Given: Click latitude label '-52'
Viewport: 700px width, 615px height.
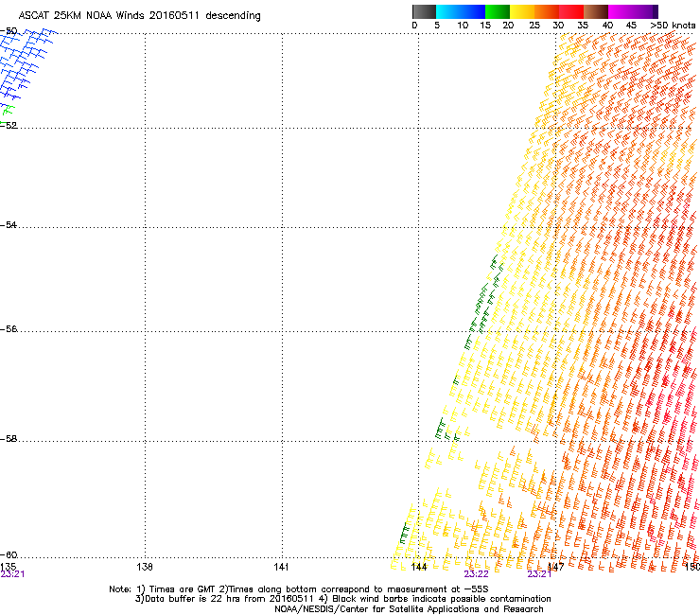Looking at the screenshot, I should [x=9, y=125].
